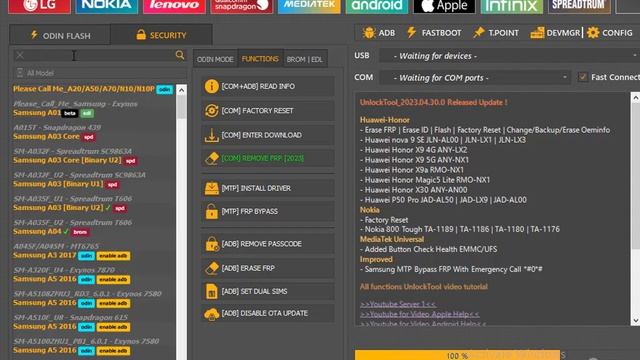This screenshot has width=640, height=360.
Task: Select Samsung A03 [Binary U1] model
Action: 66,184
